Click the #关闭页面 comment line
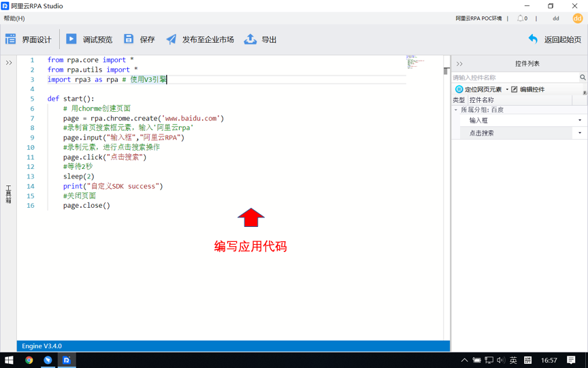Image resolution: width=588 pixels, height=368 pixels. click(x=80, y=196)
